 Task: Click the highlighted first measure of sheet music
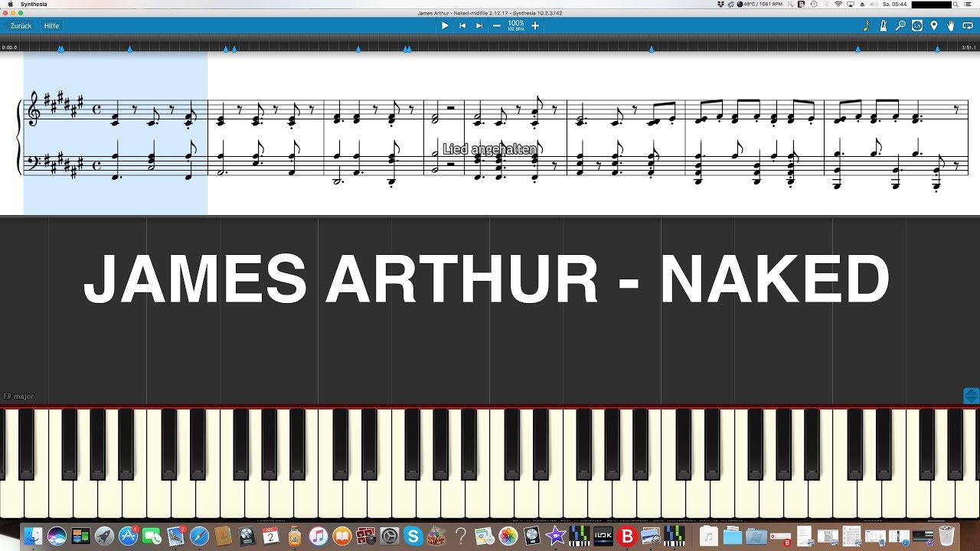116,134
